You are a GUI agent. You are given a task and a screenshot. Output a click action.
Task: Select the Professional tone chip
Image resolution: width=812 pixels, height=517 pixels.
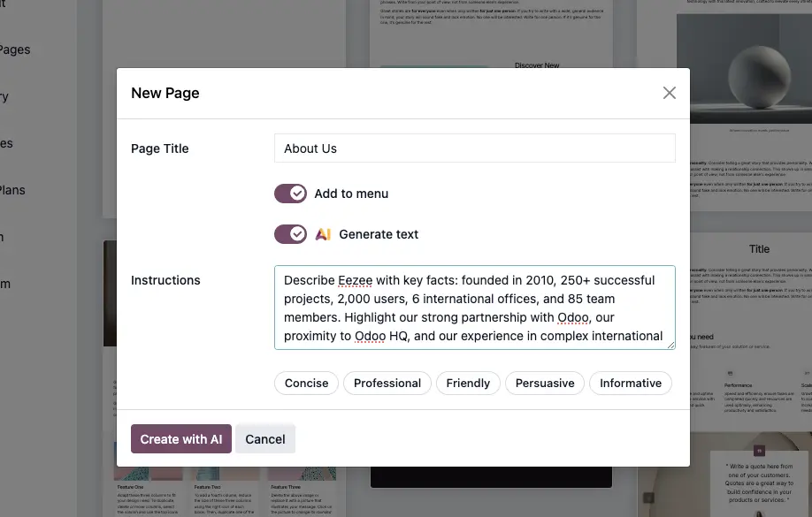point(387,383)
